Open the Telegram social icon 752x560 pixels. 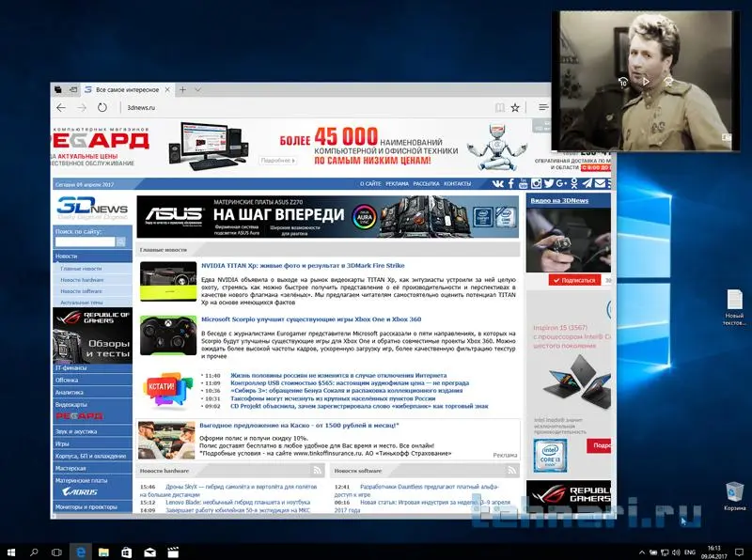click(587, 183)
